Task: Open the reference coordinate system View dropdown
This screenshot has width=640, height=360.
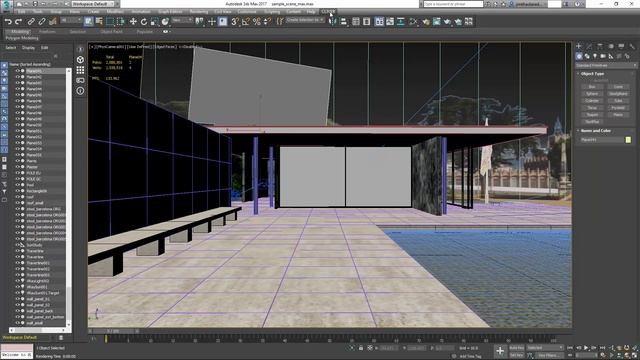Action: (x=182, y=20)
